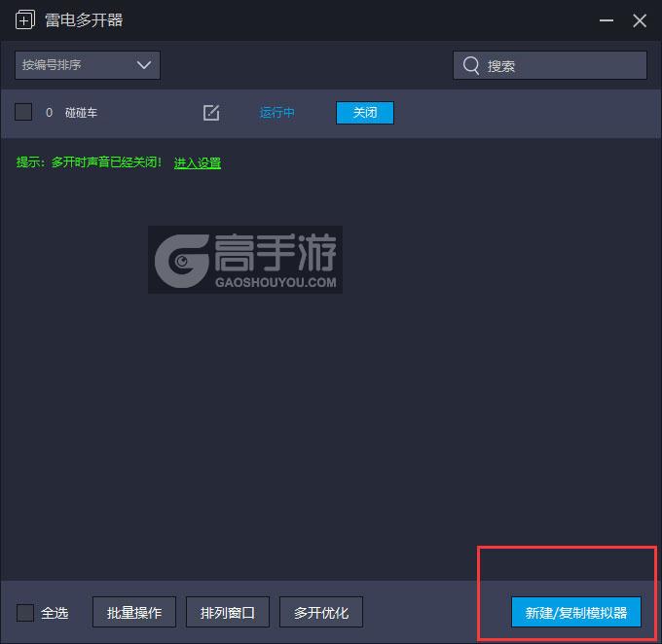Click the search magnifier icon
Screen dimensions: 662x644
coord(471,65)
